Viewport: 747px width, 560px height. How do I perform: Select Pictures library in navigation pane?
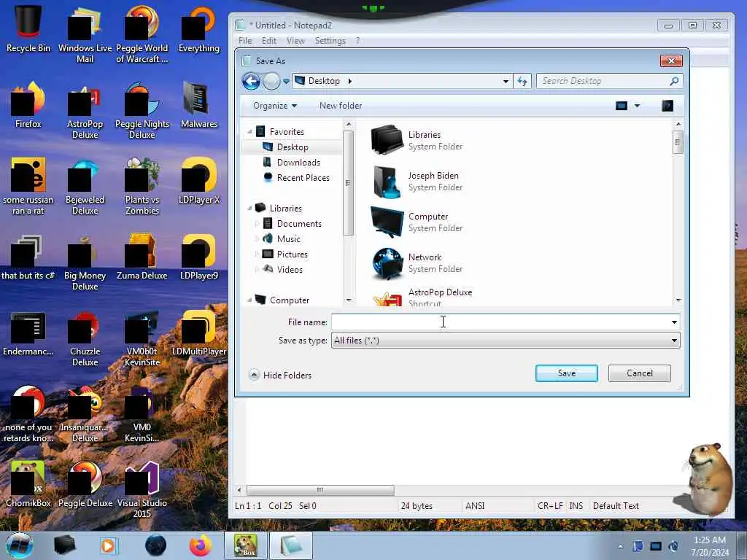pyautogui.click(x=292, y=254)
